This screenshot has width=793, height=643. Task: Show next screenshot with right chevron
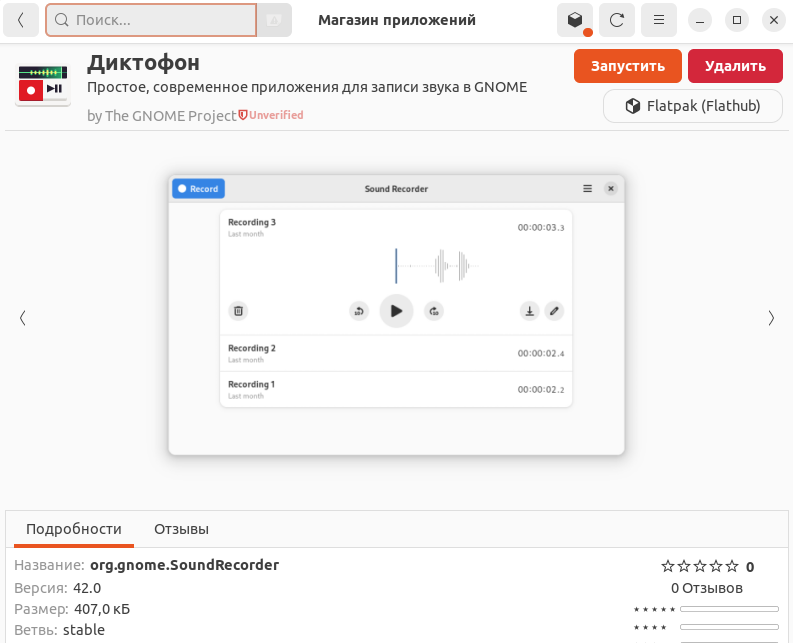770,318
